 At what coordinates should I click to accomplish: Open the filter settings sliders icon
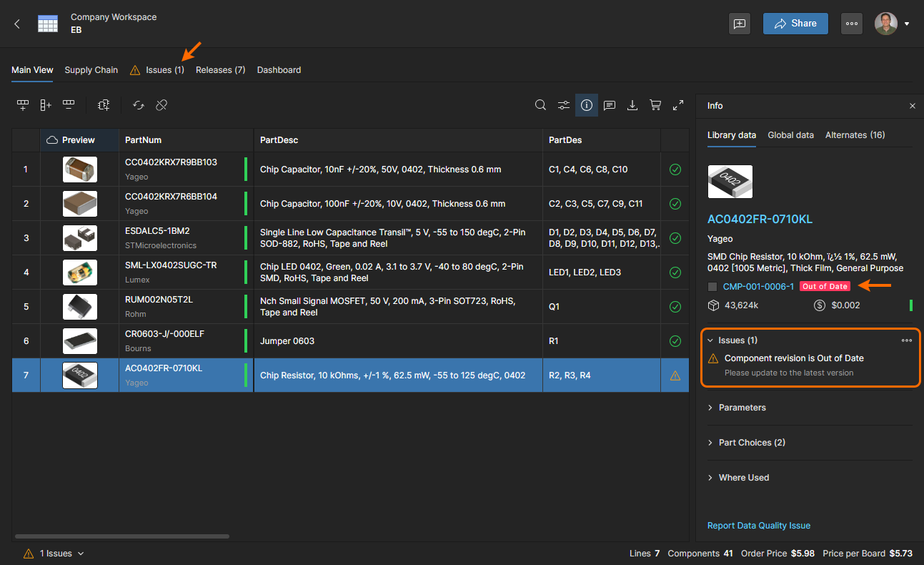(564, 105)
